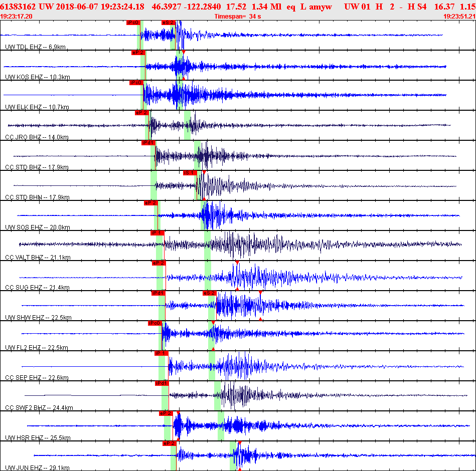Select the eS 2 pick flag on TDL trace
The image size is (476, 471).
(168, 23)
